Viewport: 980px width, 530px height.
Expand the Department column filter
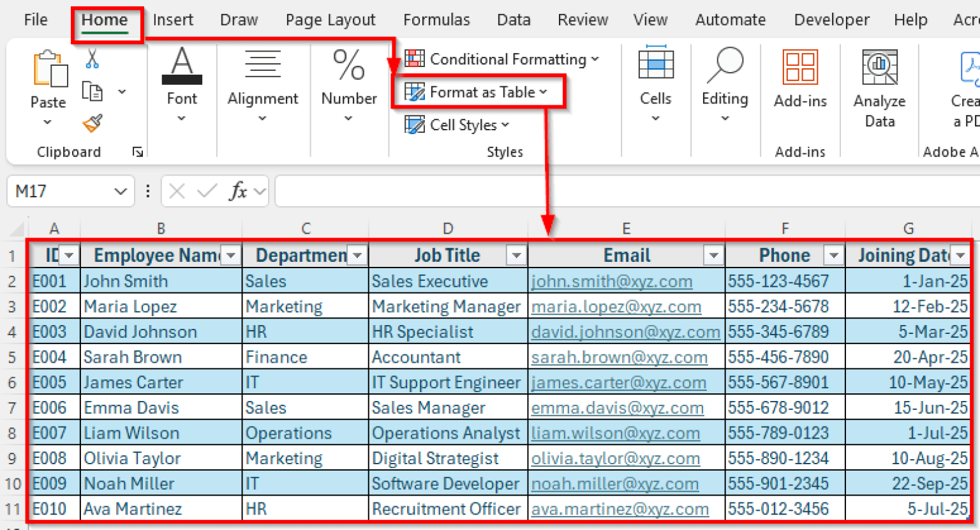click(357, 256)
